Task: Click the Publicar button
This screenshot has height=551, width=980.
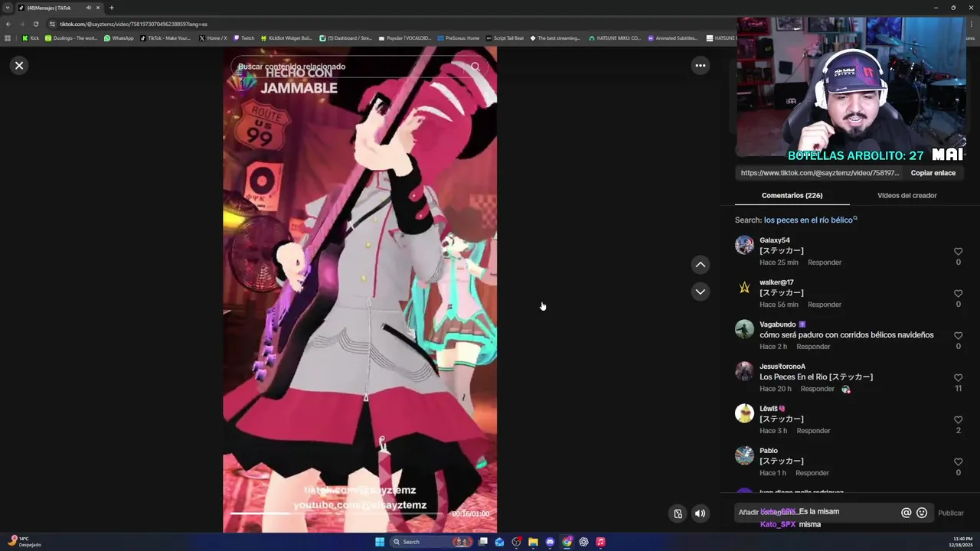Action: [x=951, y=513]
